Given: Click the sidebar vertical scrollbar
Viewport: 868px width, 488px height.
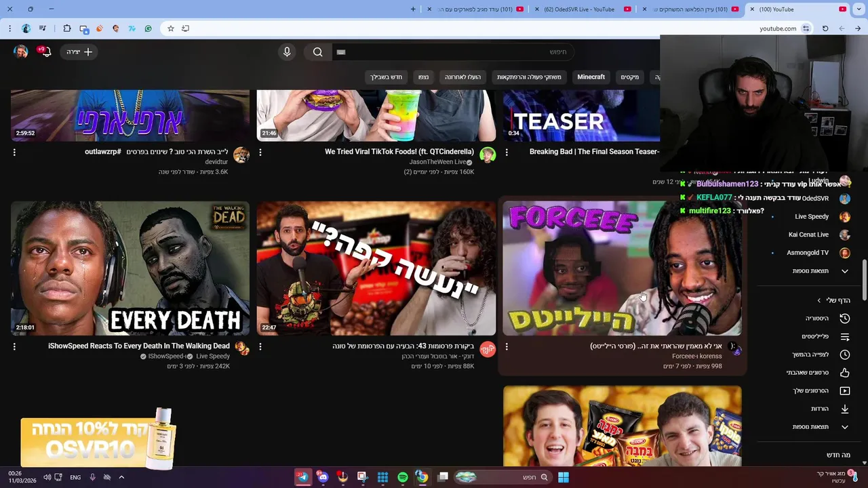Looking at the screenshot, I should point(864,280).
